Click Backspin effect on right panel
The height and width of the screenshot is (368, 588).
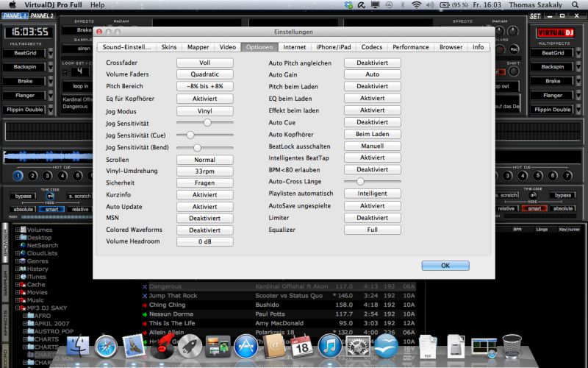[553, 67]
